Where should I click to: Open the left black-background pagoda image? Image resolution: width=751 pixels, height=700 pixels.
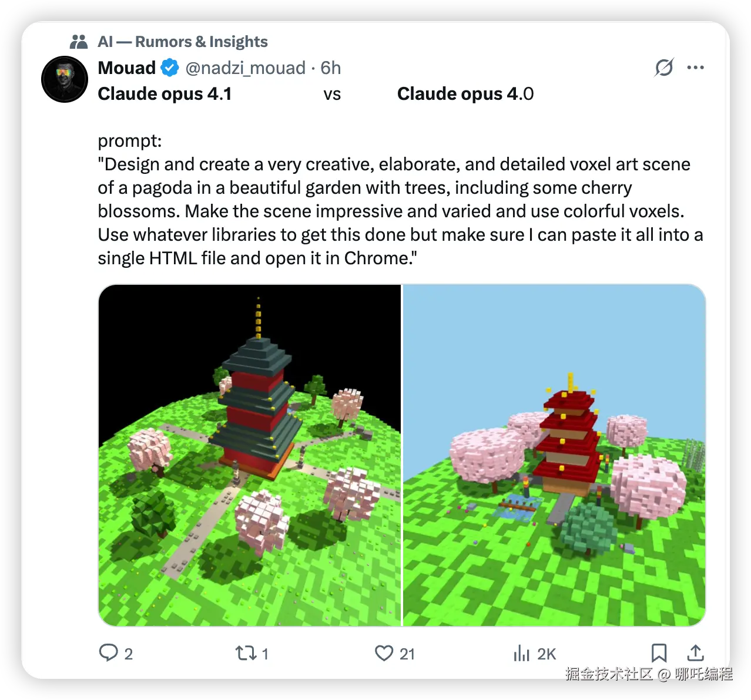[x=250, y=455]
